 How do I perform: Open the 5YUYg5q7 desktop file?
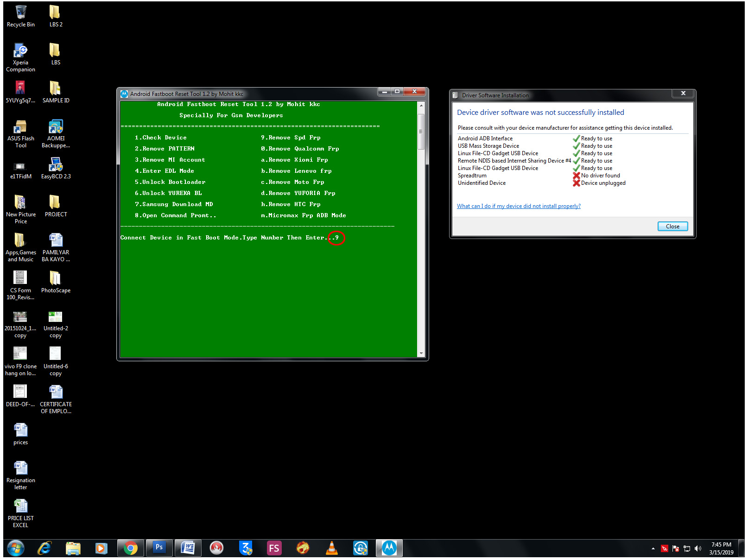21,92
